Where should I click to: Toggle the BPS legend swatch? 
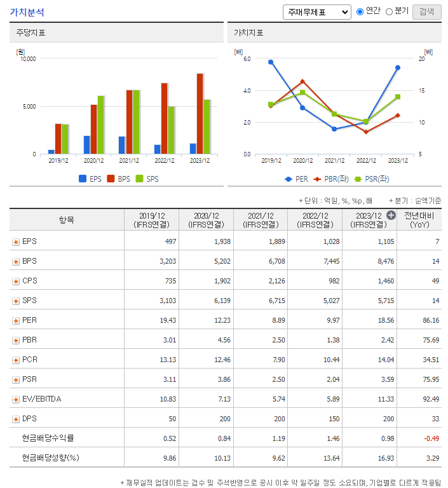[x=111, y=179]
